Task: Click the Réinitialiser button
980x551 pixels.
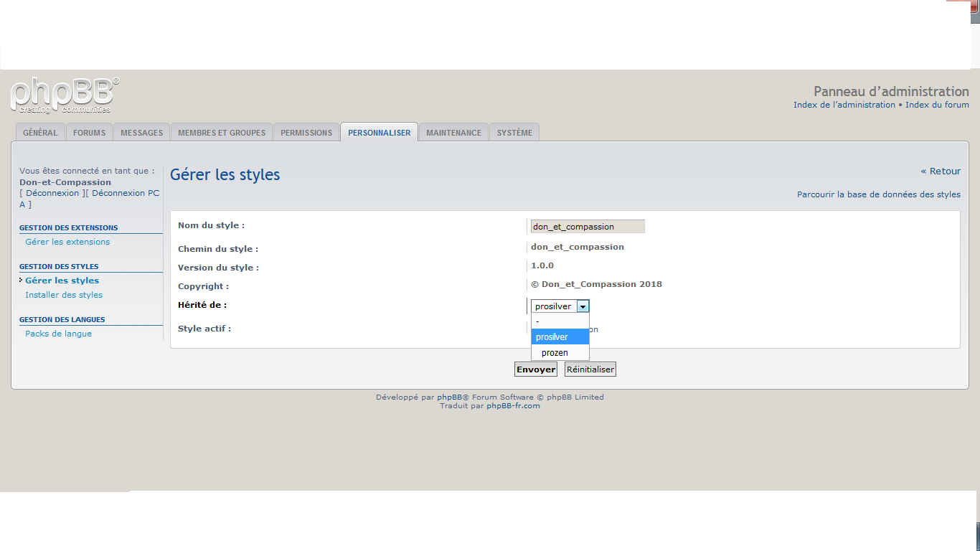Action: [x=590, y=369]
